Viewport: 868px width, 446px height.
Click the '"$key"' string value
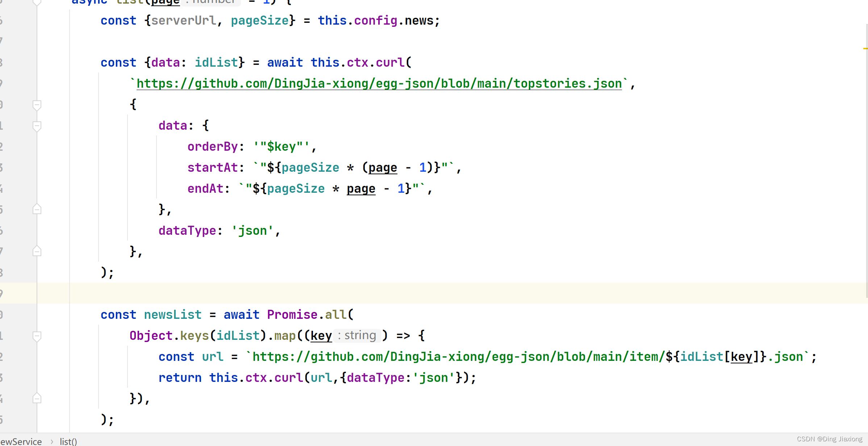(281, 147)
